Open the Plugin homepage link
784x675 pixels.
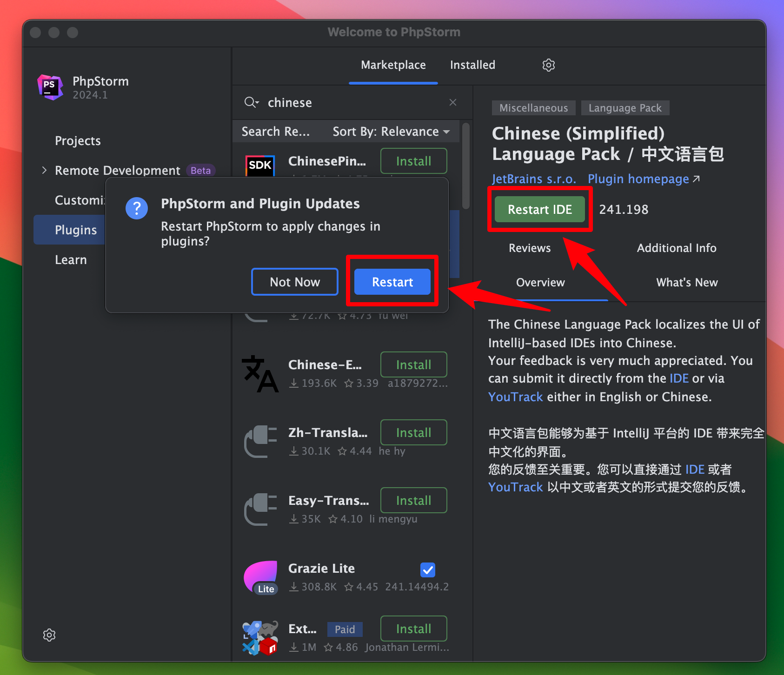(644, 179)
